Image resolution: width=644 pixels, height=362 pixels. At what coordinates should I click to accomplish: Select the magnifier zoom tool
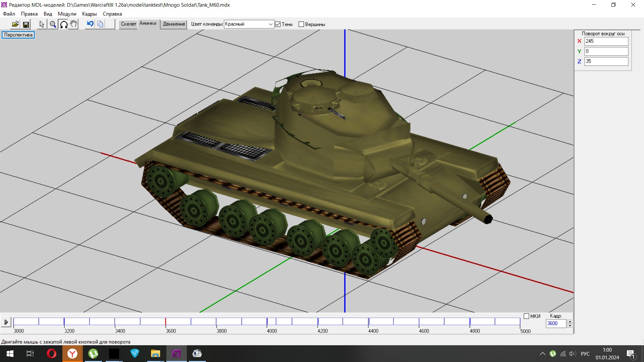(x=53, y=24)
